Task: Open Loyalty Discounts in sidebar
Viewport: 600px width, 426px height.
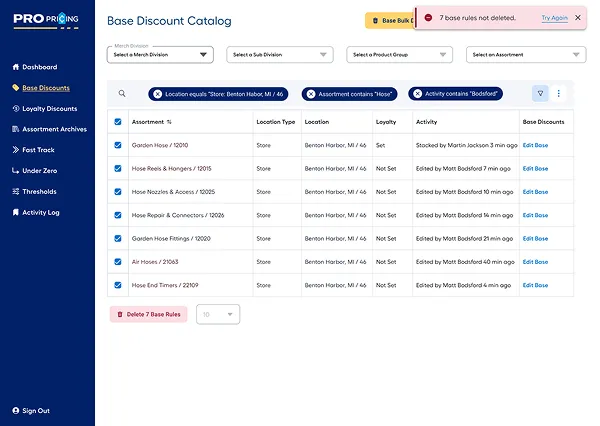Action: tap(50, 108)
